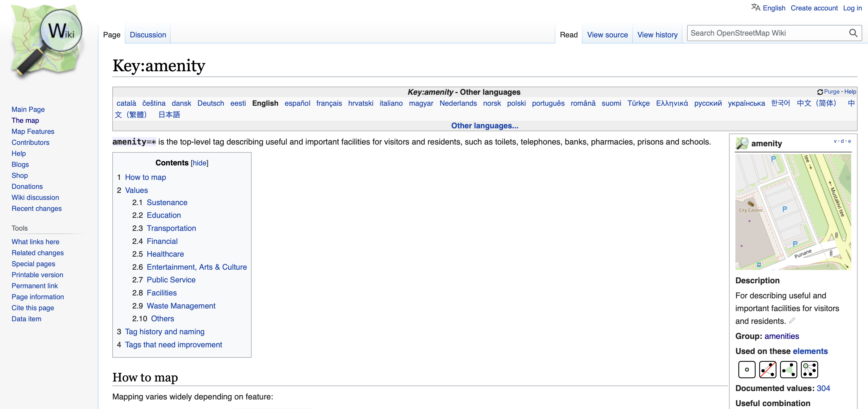Viewport: 868px width, 409px height.
Task: Hide the Contents table
Action: point(199,163)
